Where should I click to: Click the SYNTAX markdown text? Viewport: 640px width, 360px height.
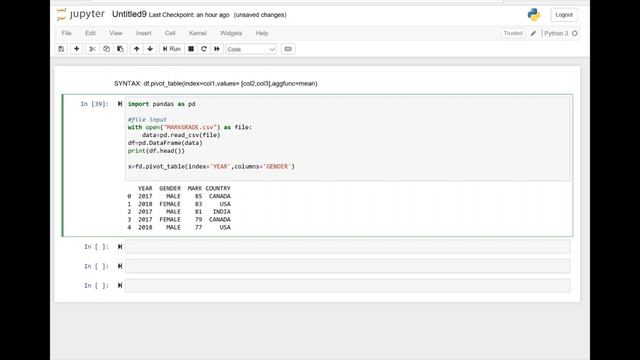pos(216,84)
